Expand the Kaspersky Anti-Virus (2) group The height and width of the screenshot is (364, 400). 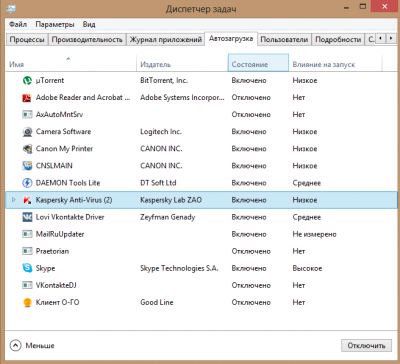point(14,200)
